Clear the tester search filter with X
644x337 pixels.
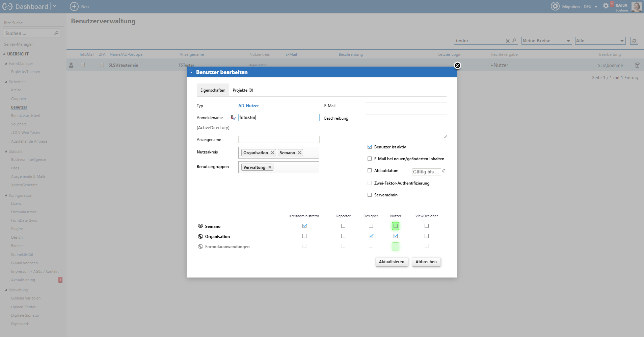tap(507, 41)
